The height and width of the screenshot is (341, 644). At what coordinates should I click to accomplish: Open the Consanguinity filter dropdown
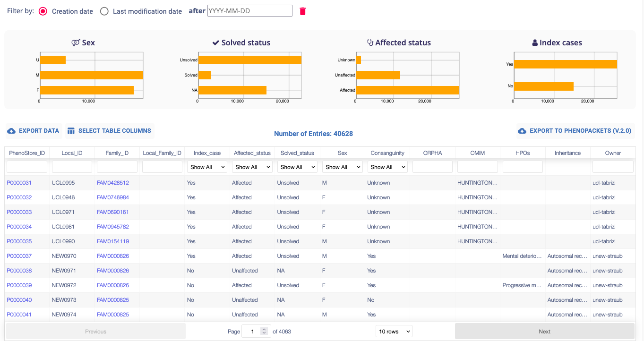coord(387,167)
